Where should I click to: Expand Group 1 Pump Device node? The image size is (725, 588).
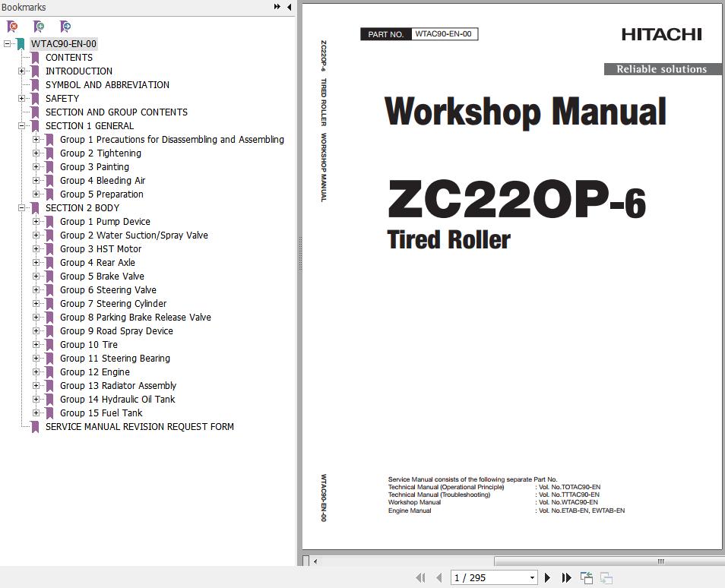(x=36, y=221)
